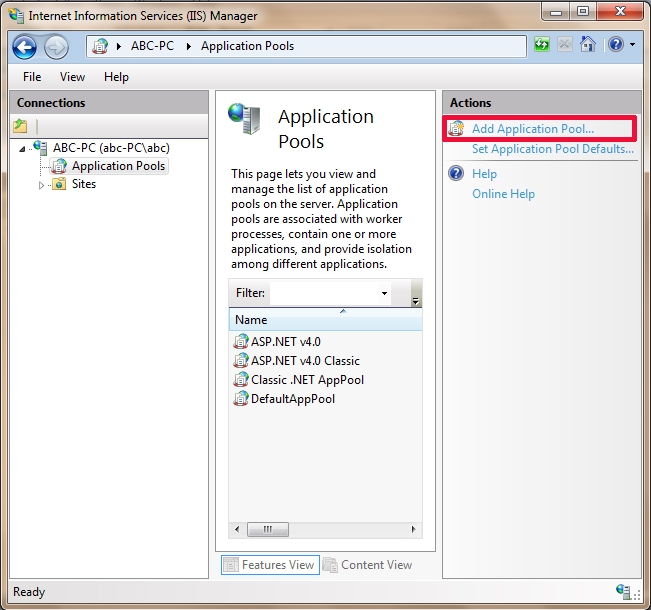Screen dimensions: 651x610
Task: Expand breadcrumb arrow before ABC-PC
Action: [119, 46]
